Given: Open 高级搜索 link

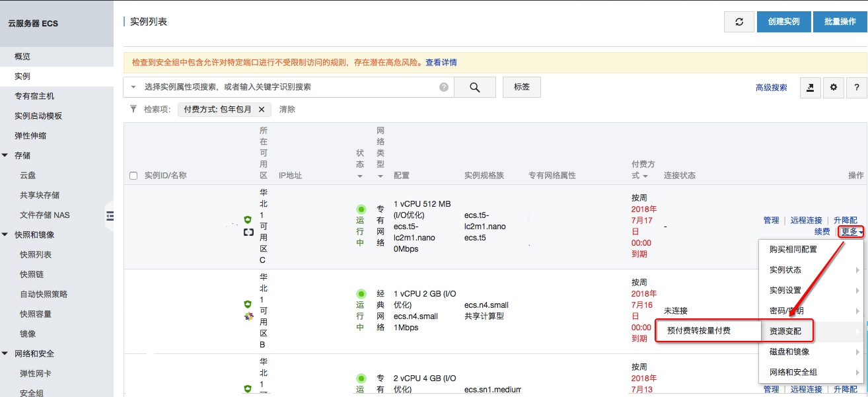Looking at the screenshot, I should click(x=772, y=88).
